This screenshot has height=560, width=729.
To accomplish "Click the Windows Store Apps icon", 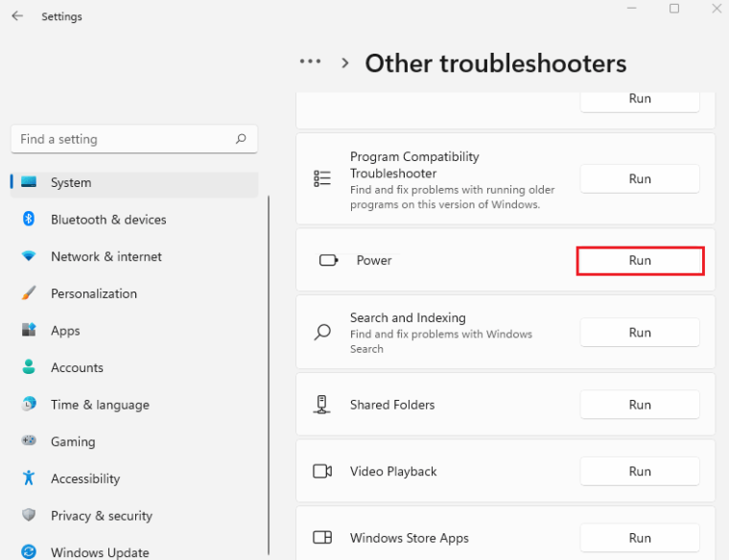I will pos(321,538).
